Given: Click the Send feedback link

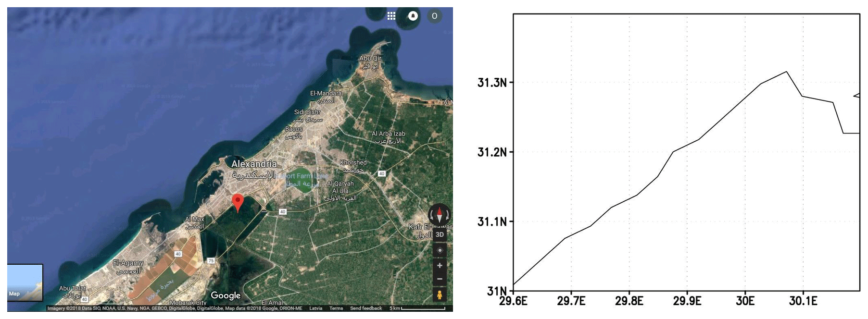Looking at the screenshot, I should pos(365,308).
